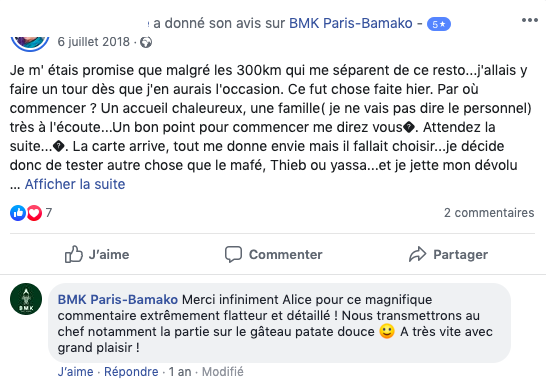This screenshot has width=546, height=387.
Task: Click BMK Paris-Bamako name in comment
Action: coord(118,299)
